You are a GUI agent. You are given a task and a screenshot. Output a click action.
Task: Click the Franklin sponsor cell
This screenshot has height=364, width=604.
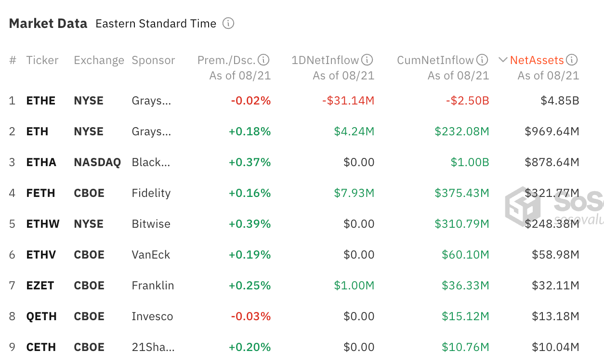point(153,286)
